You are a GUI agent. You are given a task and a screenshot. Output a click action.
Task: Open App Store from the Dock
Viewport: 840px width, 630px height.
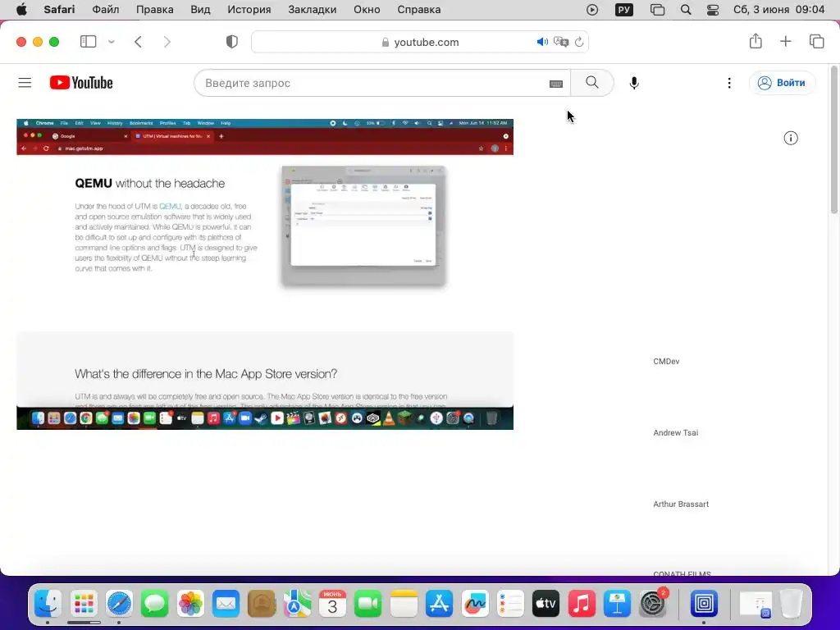pyautogui.click(x=440, y=604)
